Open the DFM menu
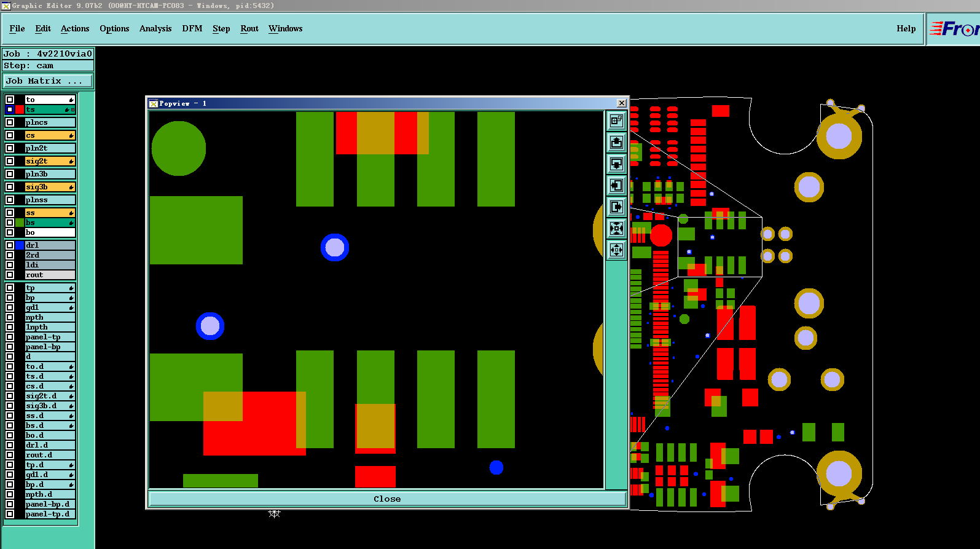This screenshot has height=549, width=980. pyautogui.click(x=192, y=29)
